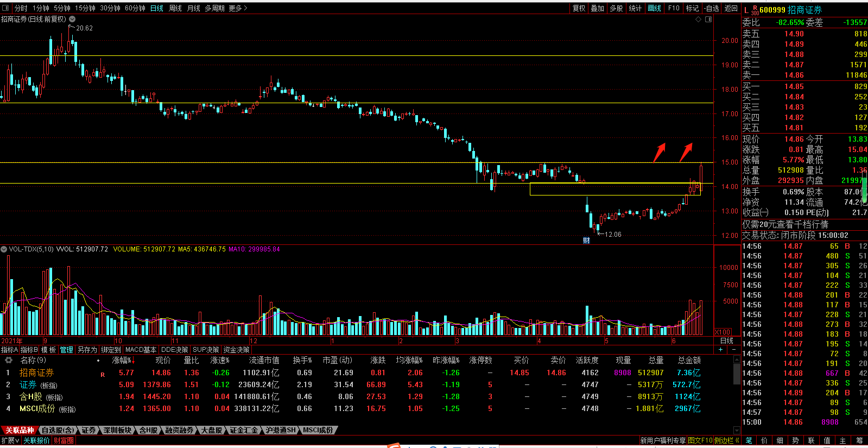Select the 月线 monthly period

[x=194, y=8]
